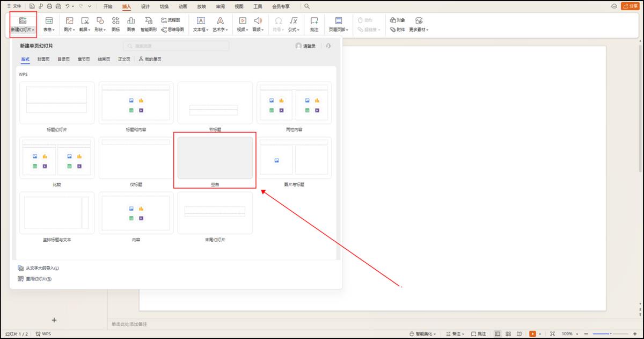
Task: Click the 流程图 (Flowchart) icon
Action: point(170,20)
